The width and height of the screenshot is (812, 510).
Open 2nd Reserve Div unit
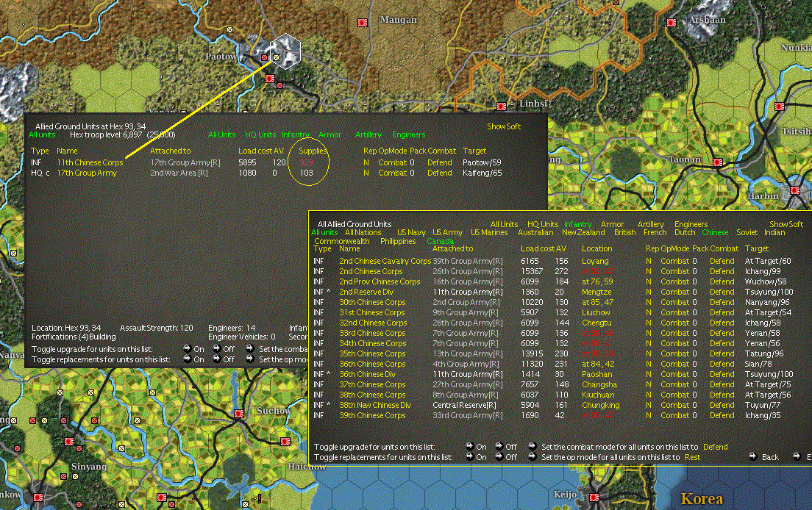(366, 292)
